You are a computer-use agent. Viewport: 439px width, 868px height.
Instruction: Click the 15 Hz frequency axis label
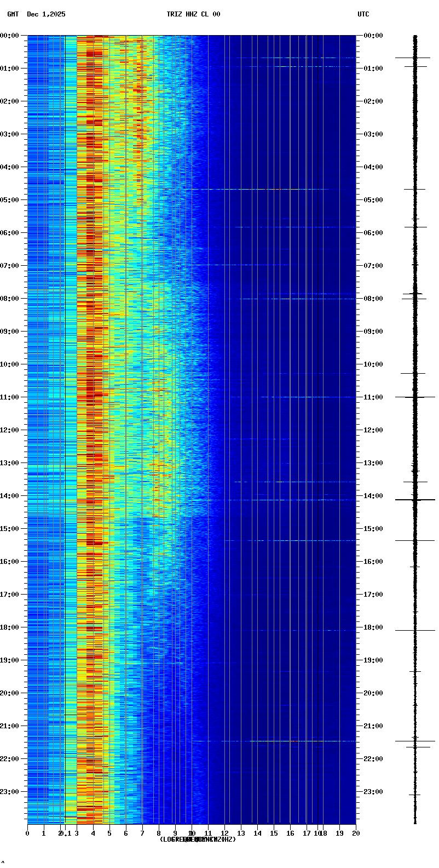(x=274, y=833)
